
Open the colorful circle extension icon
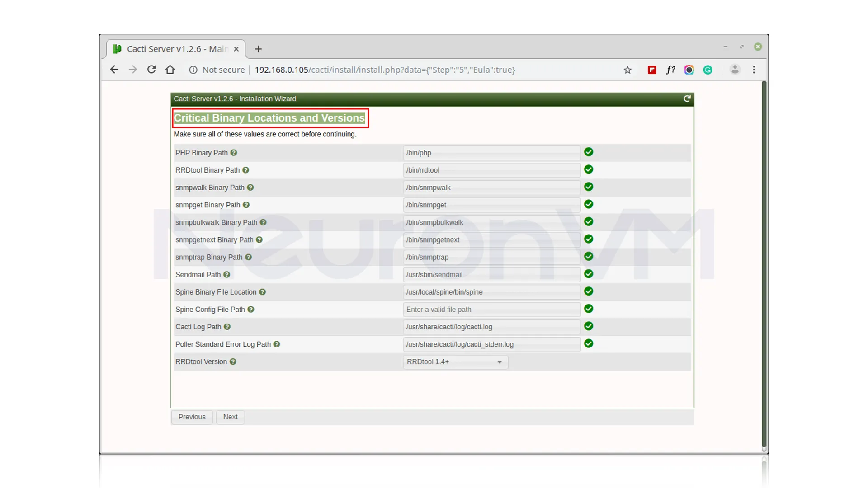(x=689, y=70)
